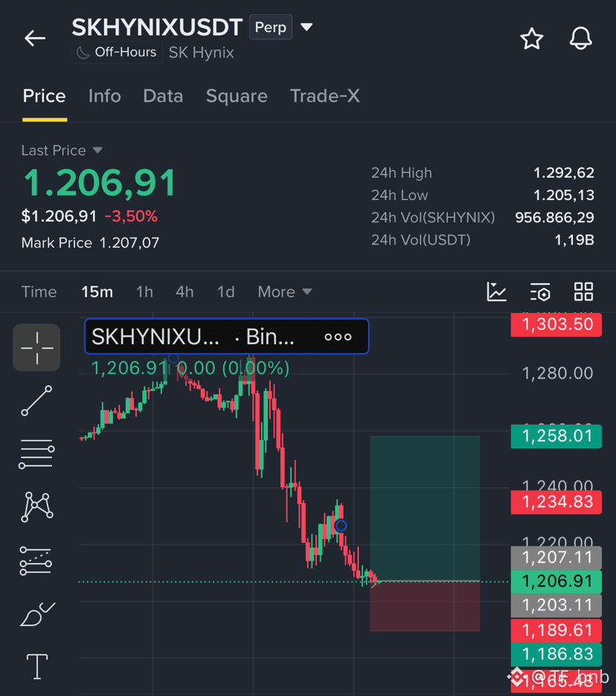
Task: Open the Info tab
Action: (104, 96)
